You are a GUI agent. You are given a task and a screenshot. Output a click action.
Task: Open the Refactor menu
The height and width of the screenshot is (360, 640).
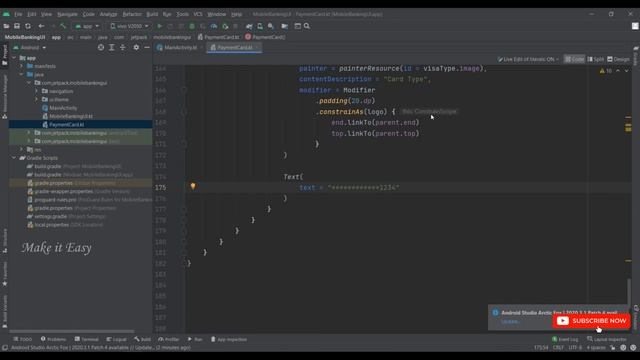tap(132, 14)
